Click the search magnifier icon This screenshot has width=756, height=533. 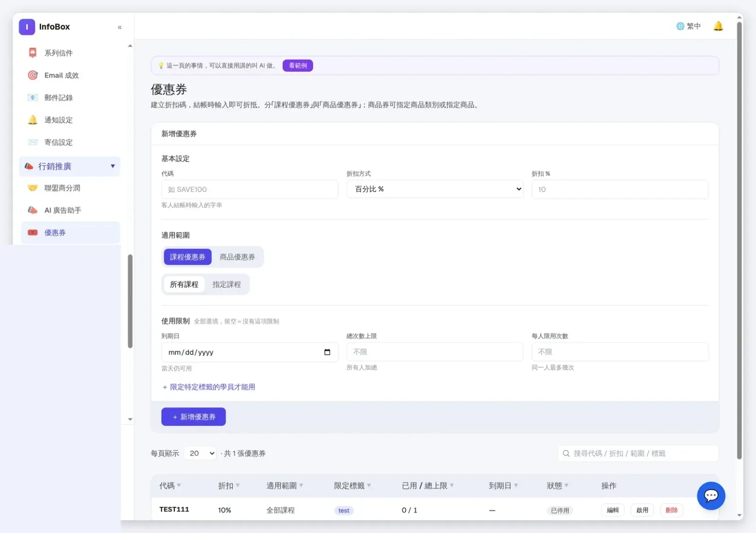(566, 453)
